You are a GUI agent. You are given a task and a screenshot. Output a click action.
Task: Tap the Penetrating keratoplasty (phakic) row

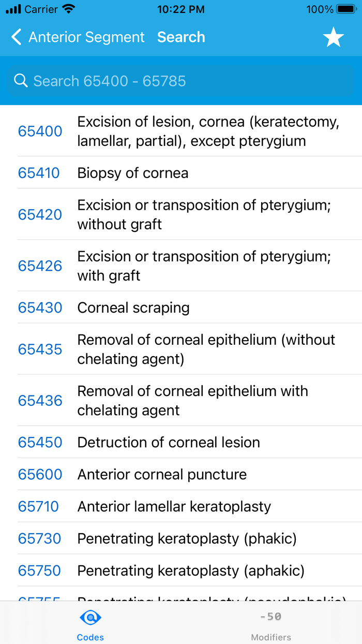coord(181,538)
